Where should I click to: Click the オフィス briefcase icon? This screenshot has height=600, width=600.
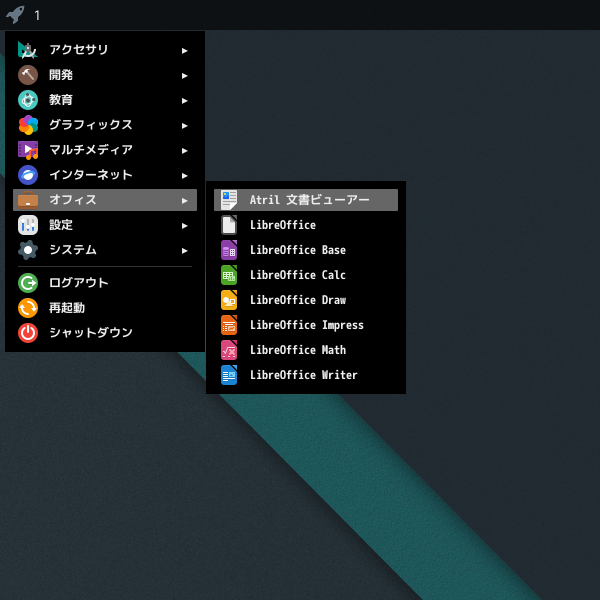28,200
